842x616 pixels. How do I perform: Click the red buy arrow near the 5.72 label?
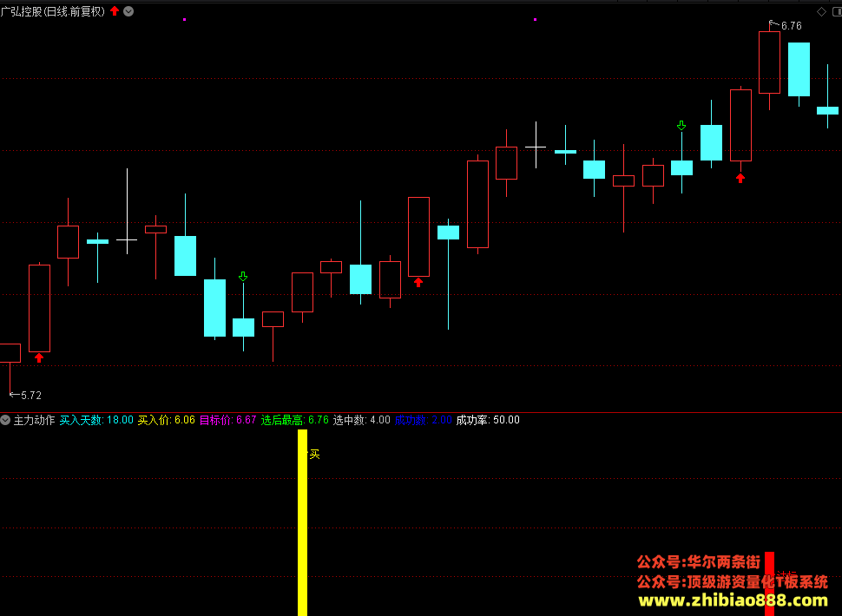point(39,358)
